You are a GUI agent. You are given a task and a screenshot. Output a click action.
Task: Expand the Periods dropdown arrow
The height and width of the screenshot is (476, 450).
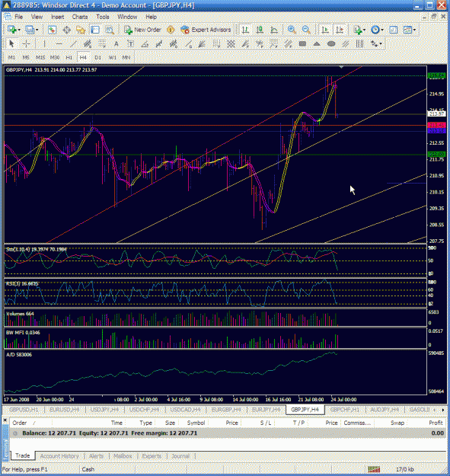point(382,30)
